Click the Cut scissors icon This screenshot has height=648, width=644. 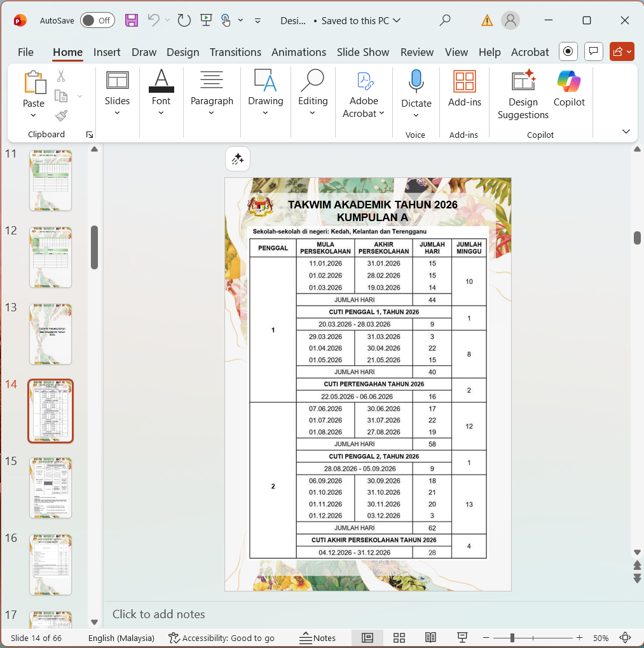click(61, 76)
